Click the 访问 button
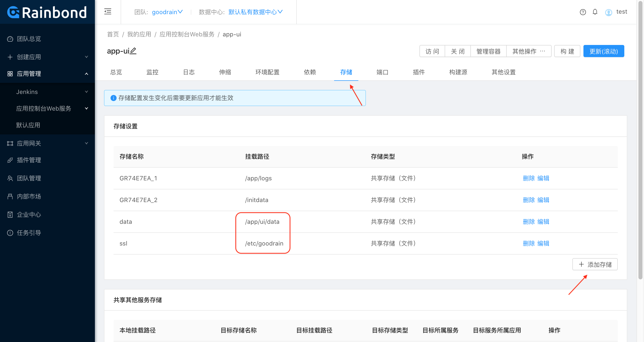Screen dimensions: 644x342 [432, 51]
